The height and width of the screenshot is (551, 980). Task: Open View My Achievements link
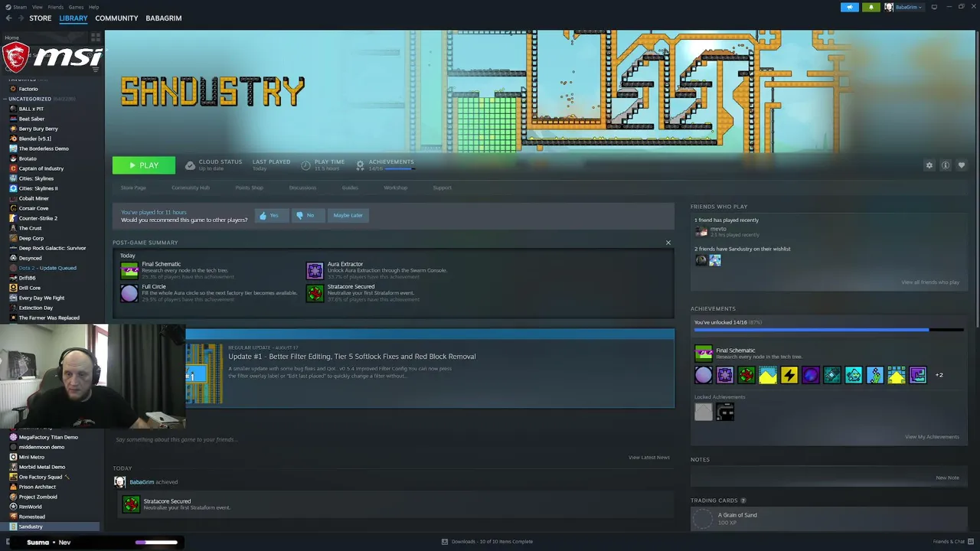pyautogui.click(x=932, y=437)
